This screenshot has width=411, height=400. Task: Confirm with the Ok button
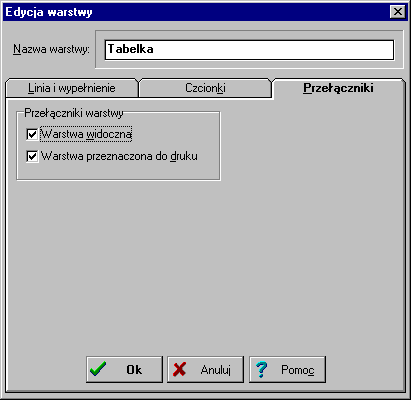[124, 369]
